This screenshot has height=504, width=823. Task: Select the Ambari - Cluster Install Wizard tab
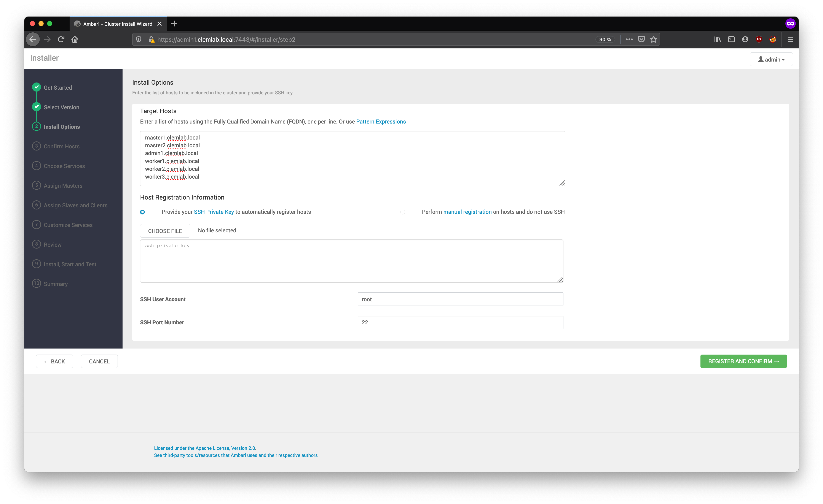tap(118, 24)
